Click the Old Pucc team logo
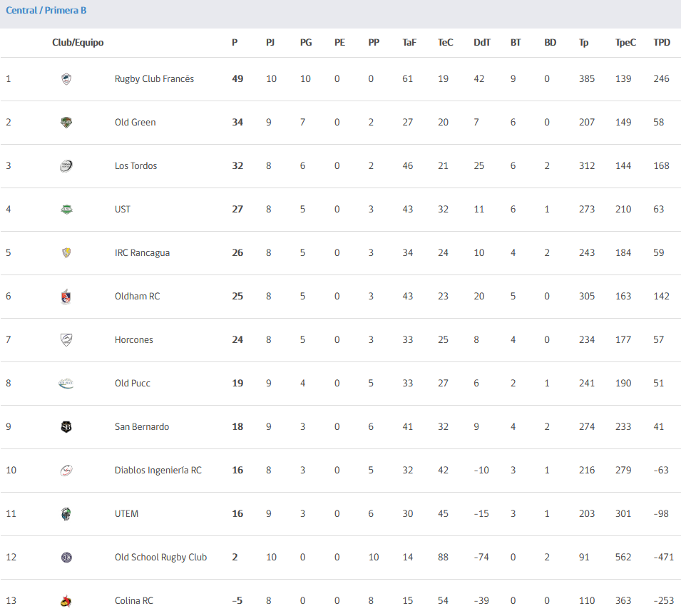The height and width of the screenshot is (616, 681). (x=66, y=384)
